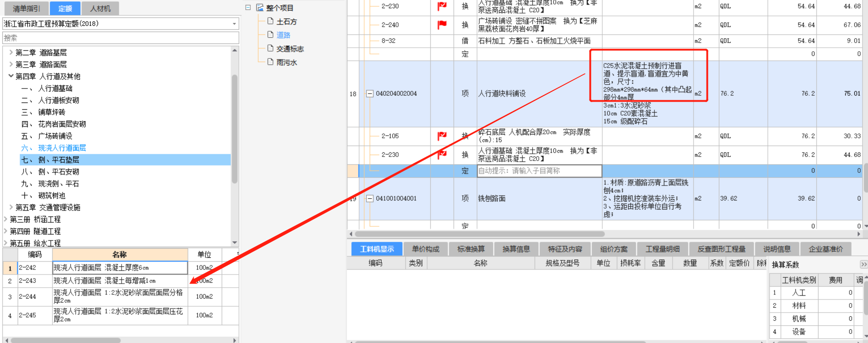Select quota 2-243 混凝土每增减1cm
This screenshot has height=343, width=868.
[121, 281]
